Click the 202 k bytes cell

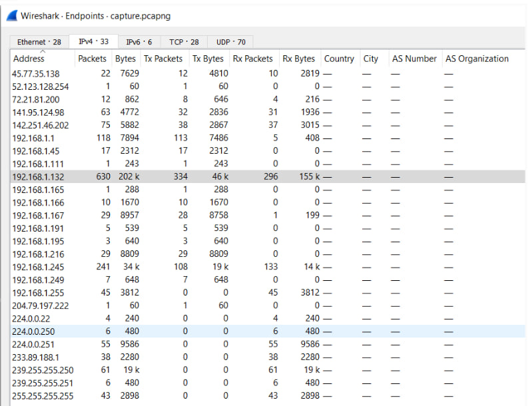pyautogui.click(x=129, y=177)
